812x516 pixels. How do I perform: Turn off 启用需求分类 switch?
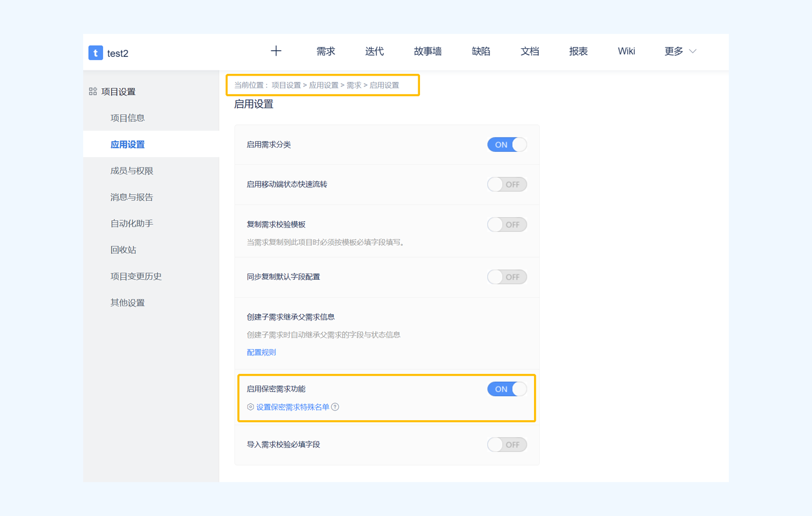tap(507, 144)
